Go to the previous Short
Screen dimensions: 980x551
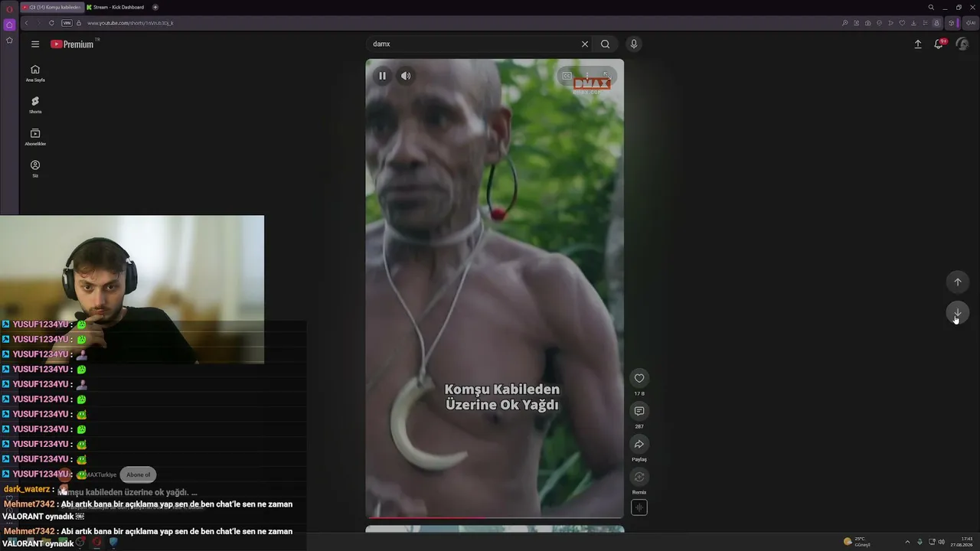tap(957, 282)
